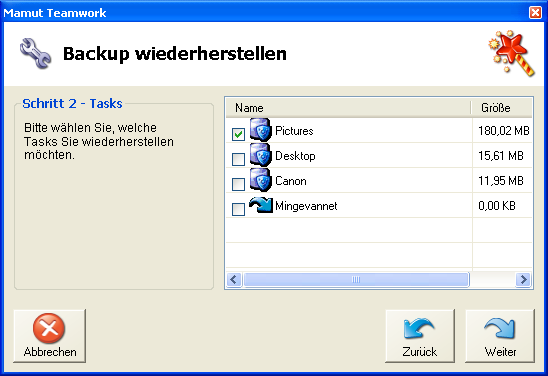This screenshot has height=376, width=548.
Task: Uncheck the Pictures task checkbox
Action: click(238, 134)
